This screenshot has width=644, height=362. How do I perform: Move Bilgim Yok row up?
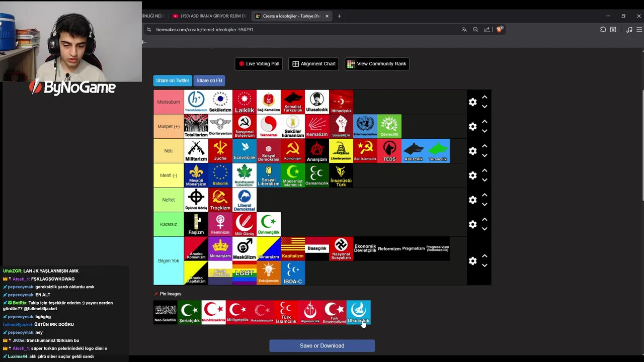click(485, 256)
